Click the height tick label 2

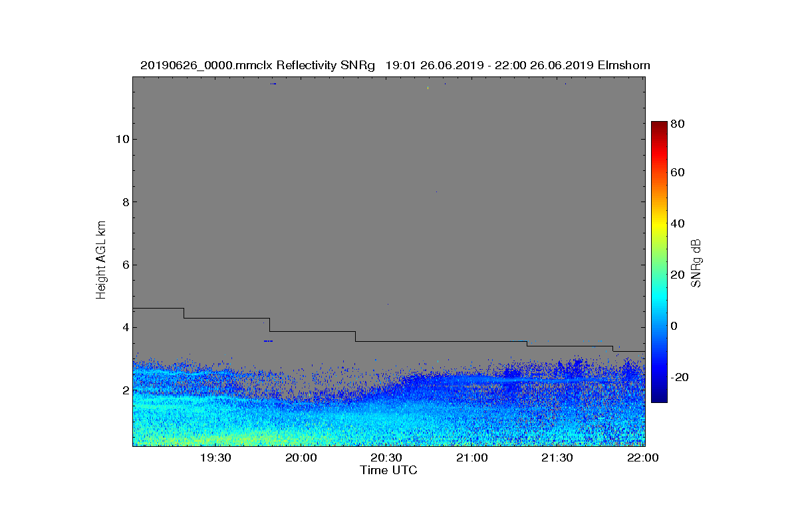point(125,390)
